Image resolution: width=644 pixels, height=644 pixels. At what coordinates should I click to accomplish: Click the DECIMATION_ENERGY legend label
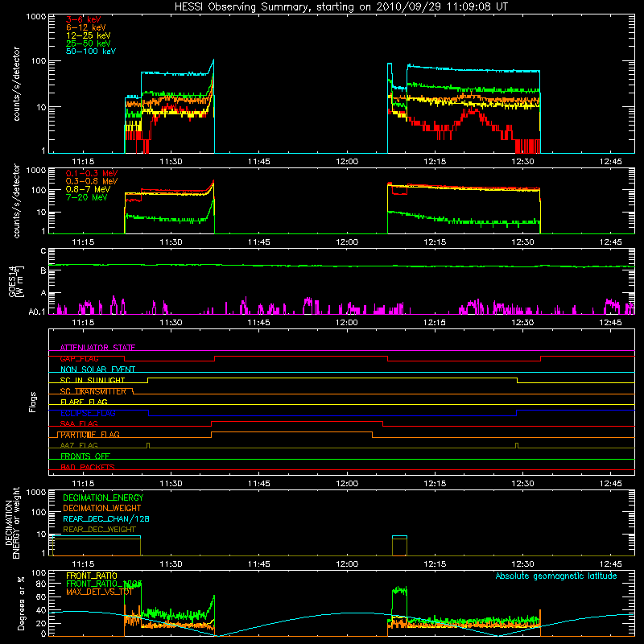103,497
